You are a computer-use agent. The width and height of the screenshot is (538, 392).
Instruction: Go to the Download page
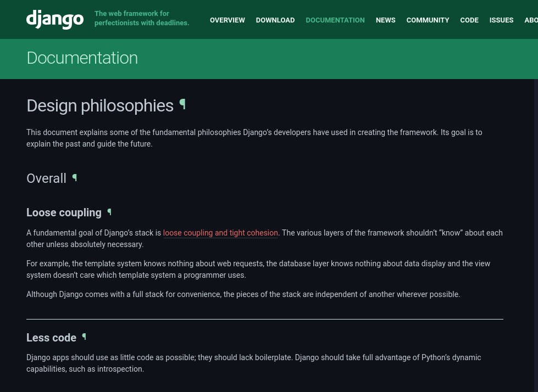click(x=275, y=20)
